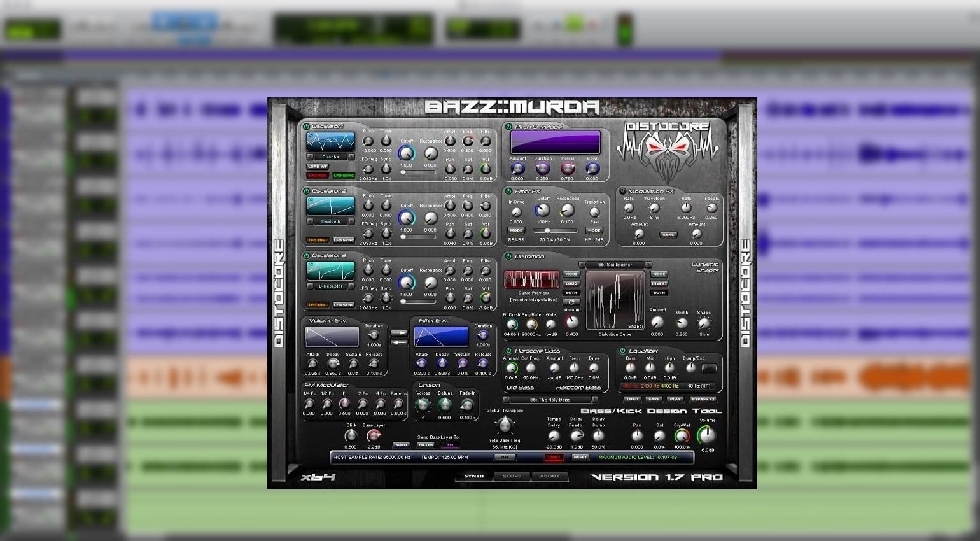This screenshot has width=980, height=541.
Task: Click the RESET button in status bar
Action: 580,457
